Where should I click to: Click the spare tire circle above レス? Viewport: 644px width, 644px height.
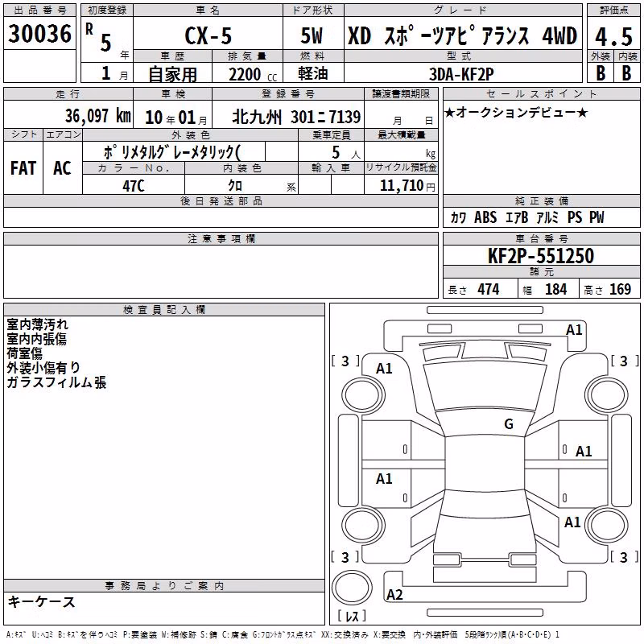click(x=352, y=588)
